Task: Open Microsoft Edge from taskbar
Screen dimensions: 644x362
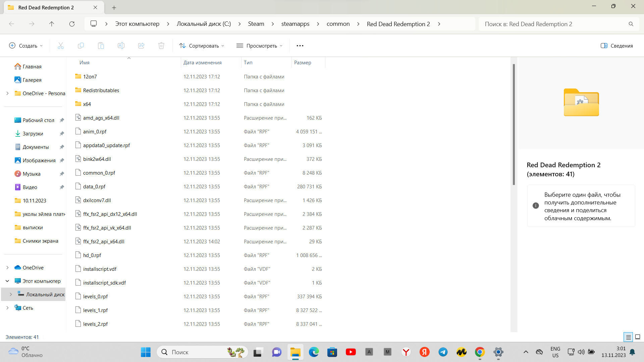Action: tap(314, 352)
